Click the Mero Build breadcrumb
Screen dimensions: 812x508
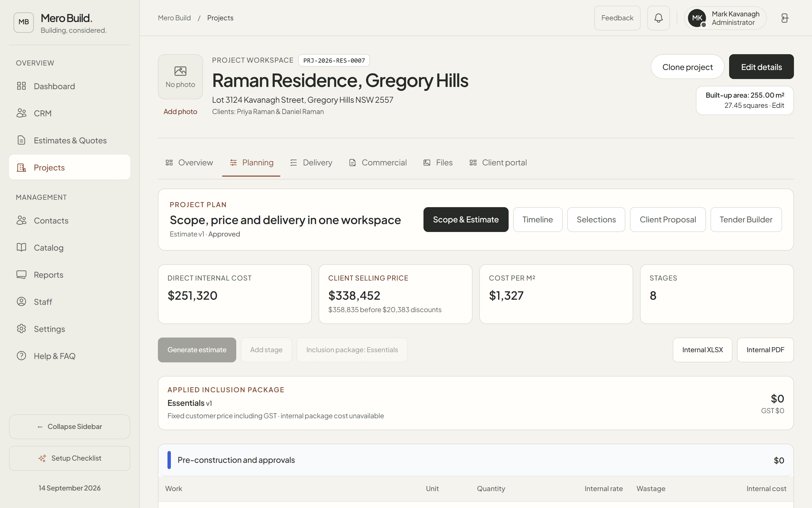coord(174,18)
